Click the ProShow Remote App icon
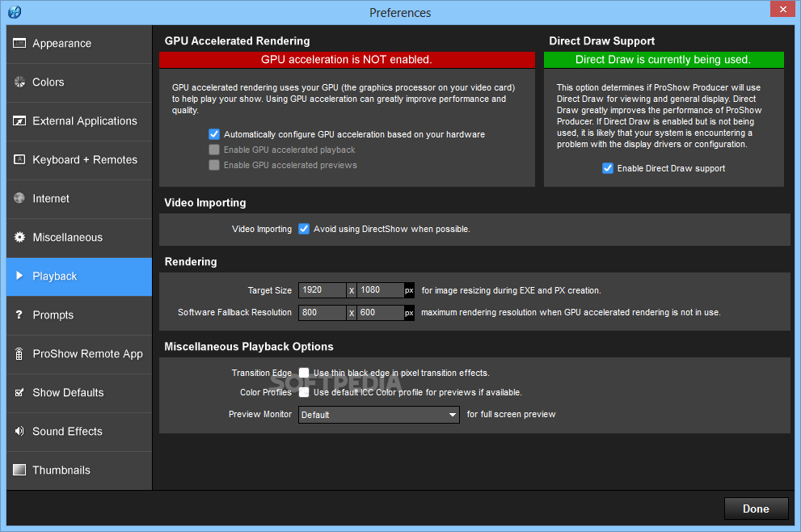801x532 pixels. (19, 353)
